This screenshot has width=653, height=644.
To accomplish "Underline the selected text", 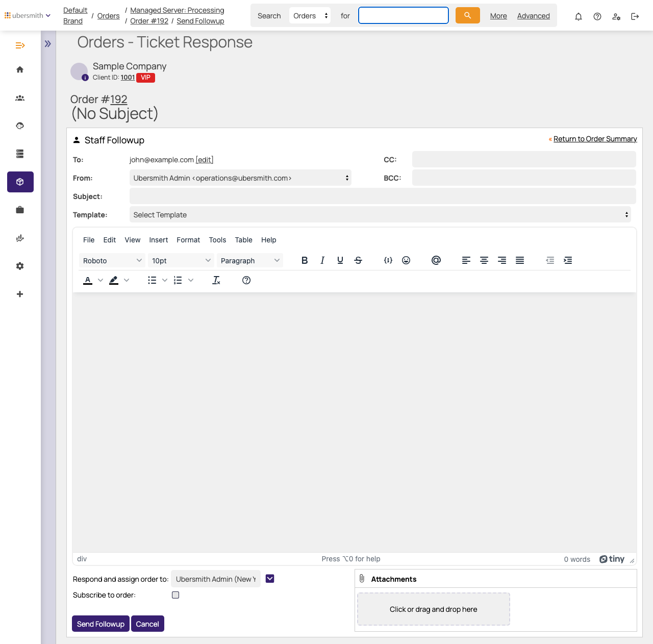I will pyautogui.click(x=340, y=260).
